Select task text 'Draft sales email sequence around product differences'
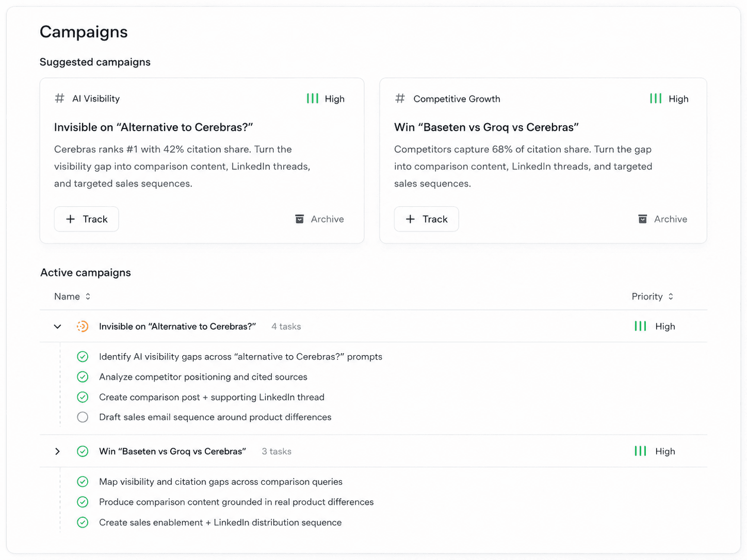The width and height of the screenshot is (747, 560). [x=215, y=417]
